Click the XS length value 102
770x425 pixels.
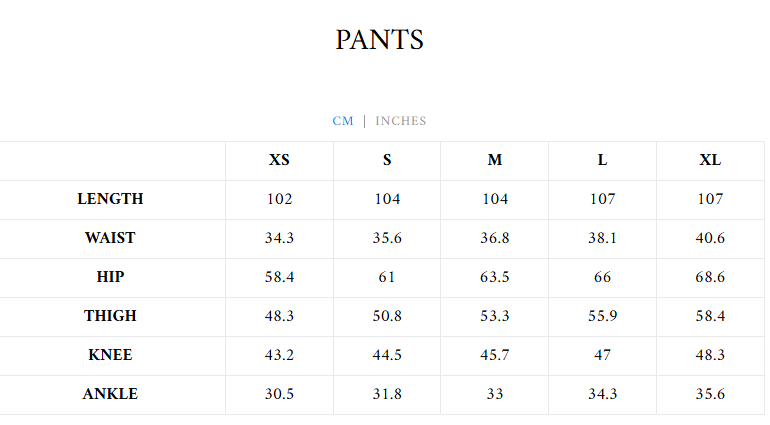(x=280, y=199)
